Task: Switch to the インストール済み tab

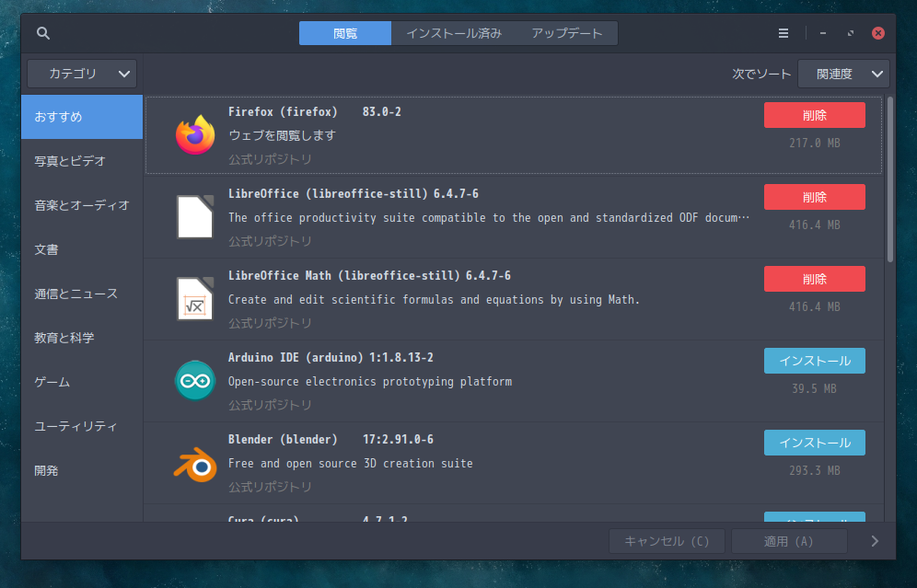Action: pyautogui.click(x=454, y=33)
